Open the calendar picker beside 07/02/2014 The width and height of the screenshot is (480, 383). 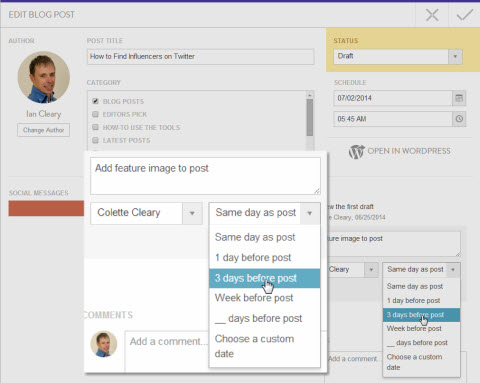pos(459,98)
